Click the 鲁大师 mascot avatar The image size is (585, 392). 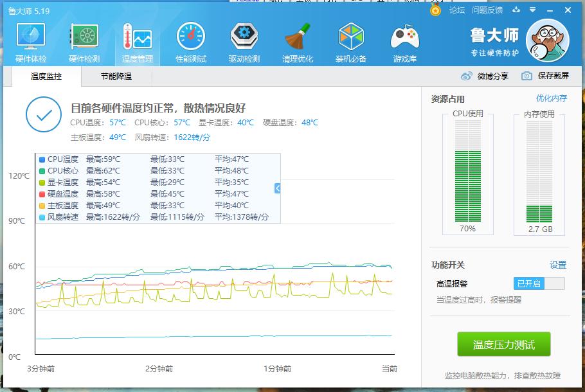pyautogui.click(x=547, y=40)
